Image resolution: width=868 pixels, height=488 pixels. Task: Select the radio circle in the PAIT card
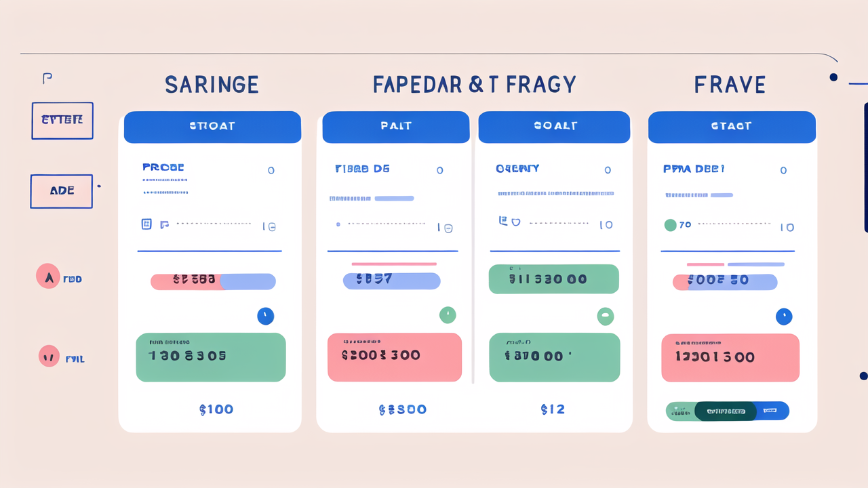coord(439,170)
